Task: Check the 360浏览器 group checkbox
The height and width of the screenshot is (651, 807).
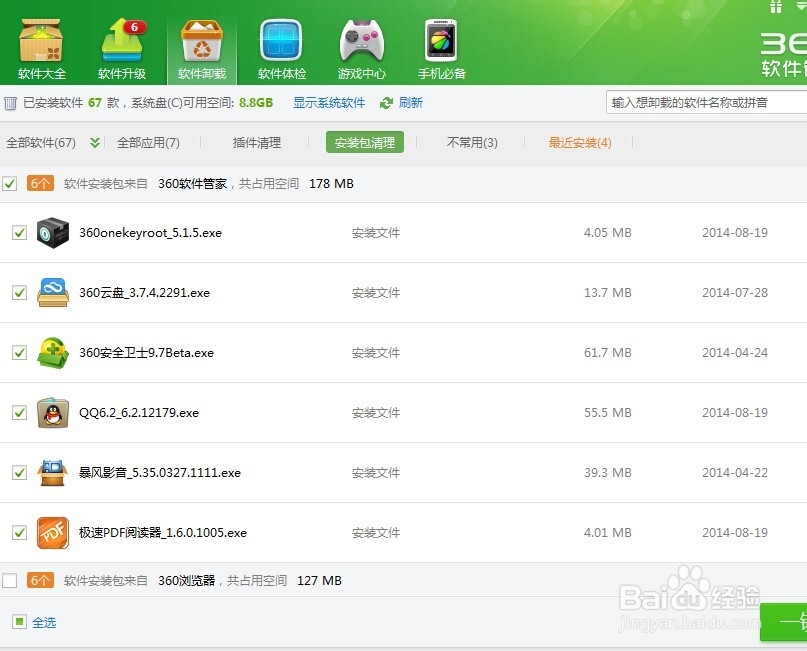Action: [9, 580]
